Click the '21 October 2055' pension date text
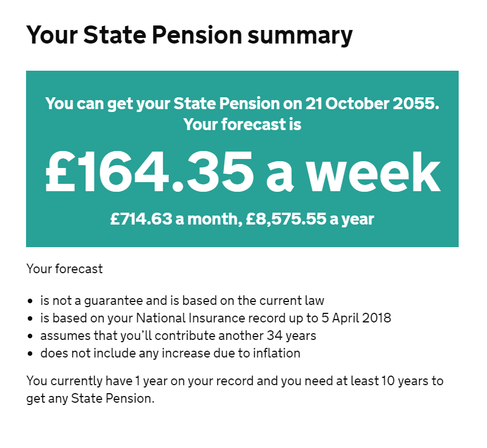Viewport: 487px width, 448px height. click(x=372, y=104)
